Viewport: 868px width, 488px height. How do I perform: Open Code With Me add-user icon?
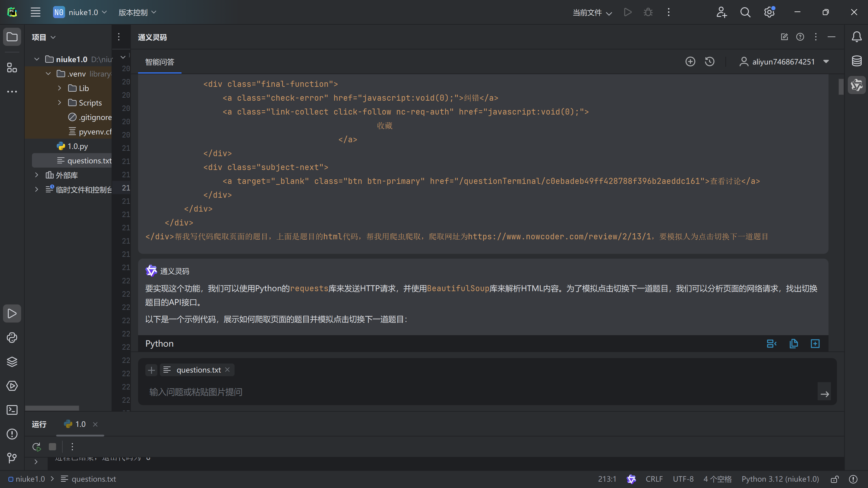721,12
